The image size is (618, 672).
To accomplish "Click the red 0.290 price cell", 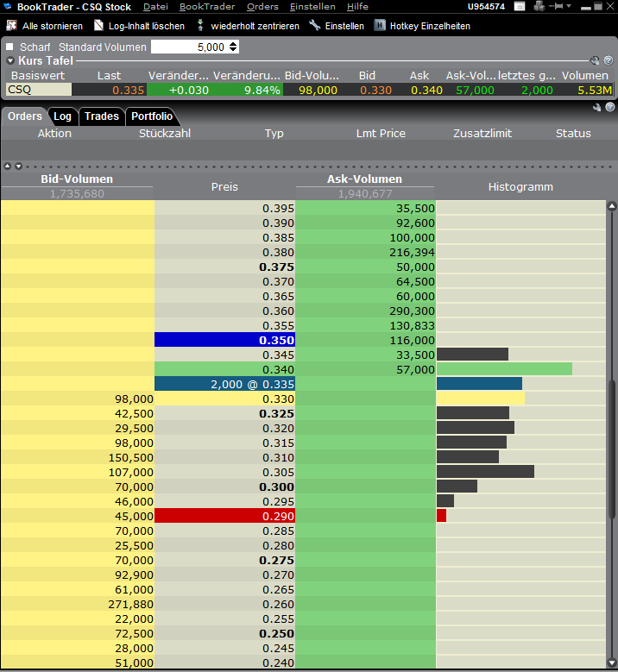I will (224, 515).
